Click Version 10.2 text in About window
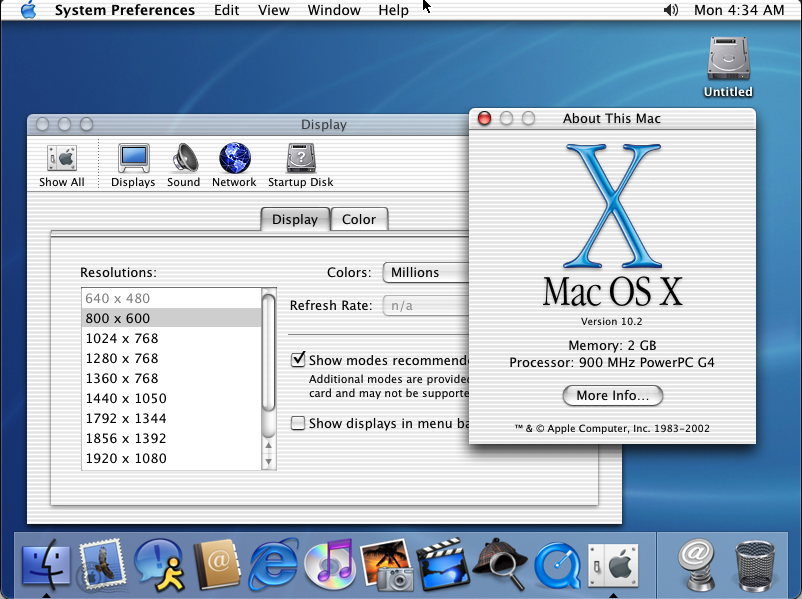 [x=611, y=321]
